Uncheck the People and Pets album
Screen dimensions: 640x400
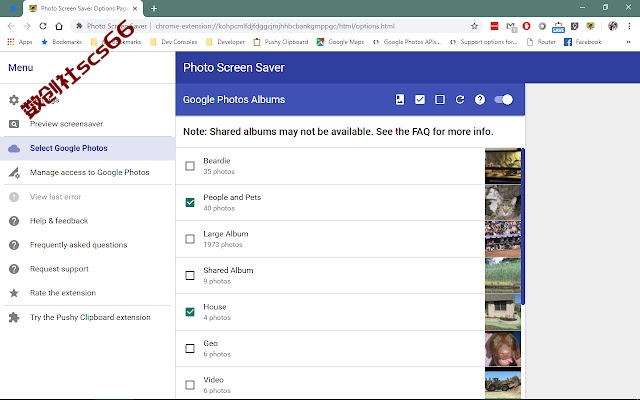(x=190, y=202)
